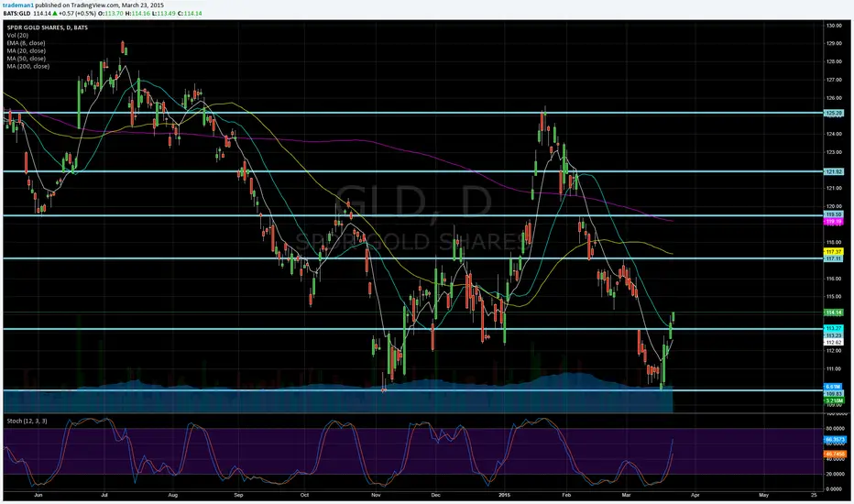Click the high value 114.16
This screenshot has width=854, height=504.
coord(140,13)
